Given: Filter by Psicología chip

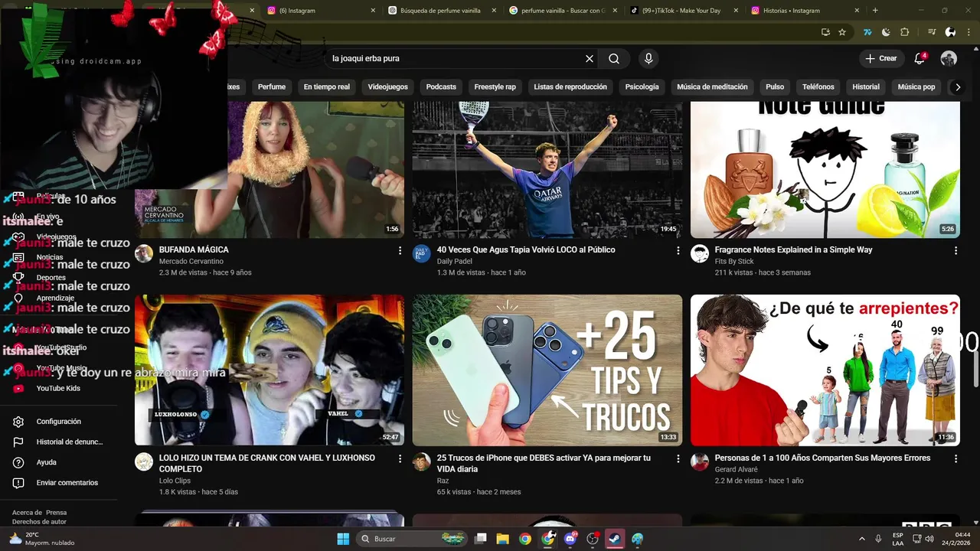Looking at the screenshot, I should coord(642,86).
